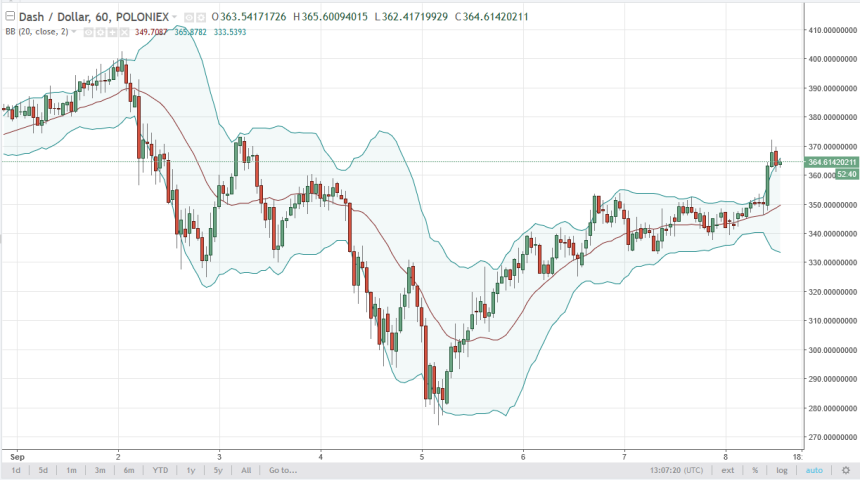Click the current price label 364.61420211
The height and width of the screenshot is (480, 860).
[x=831, y=162]
